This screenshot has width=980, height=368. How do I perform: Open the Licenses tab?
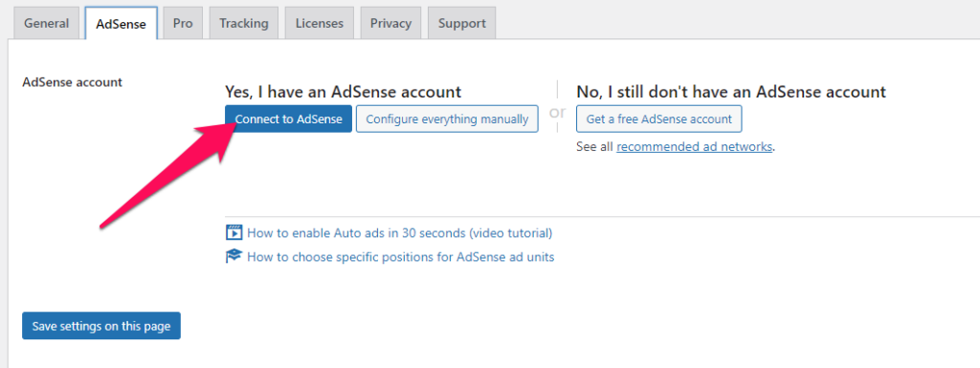(x=320, y=23)
